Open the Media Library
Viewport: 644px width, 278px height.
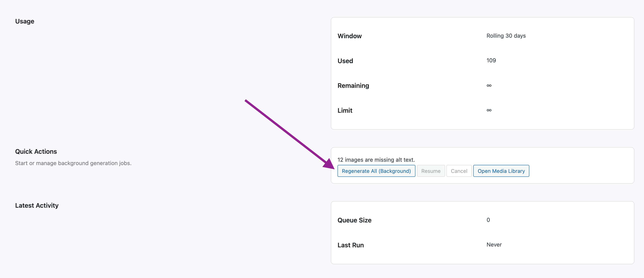point(501,171)
